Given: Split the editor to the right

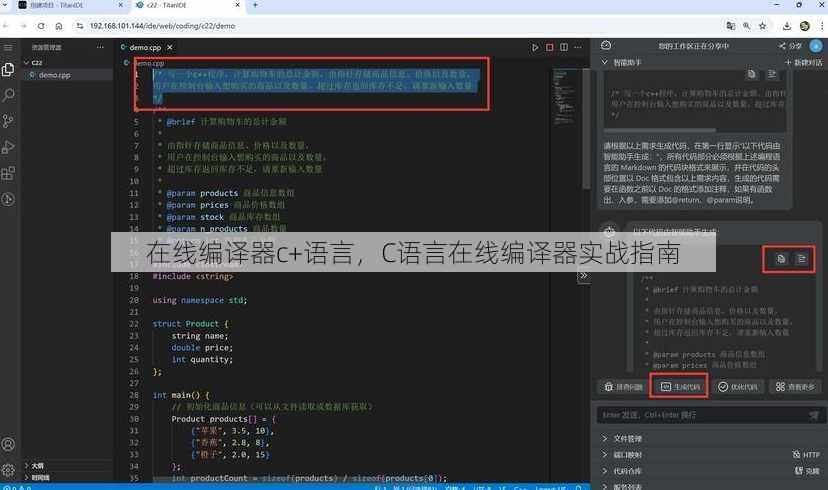Looking at the screenshot, I should [564, 48].
